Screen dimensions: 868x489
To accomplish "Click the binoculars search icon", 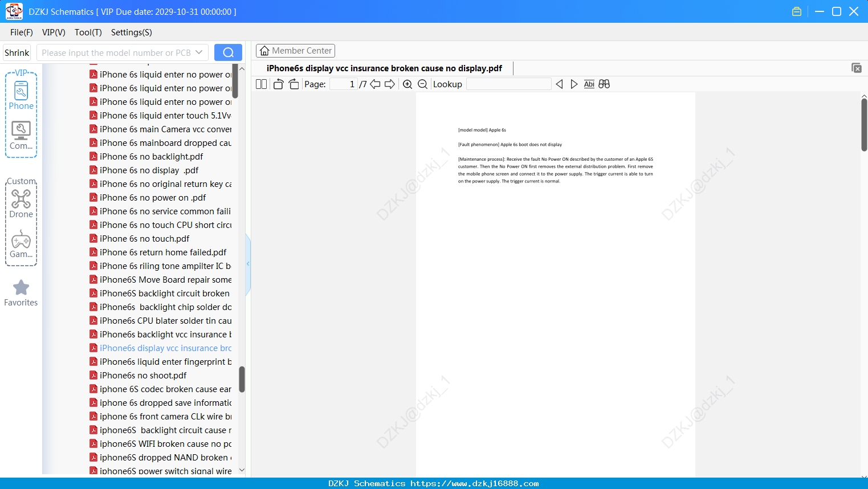I will coord(604,84).
